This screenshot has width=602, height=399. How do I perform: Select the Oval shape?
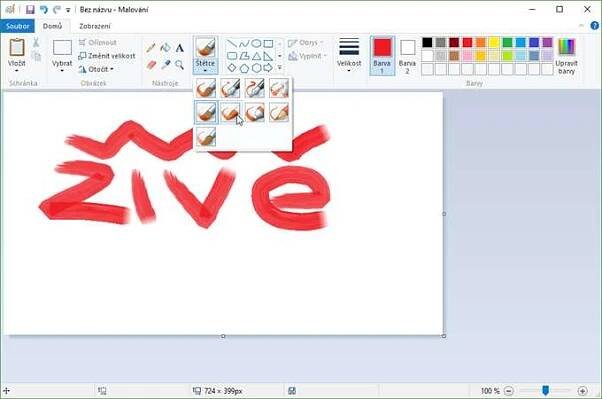coord(256,43)
